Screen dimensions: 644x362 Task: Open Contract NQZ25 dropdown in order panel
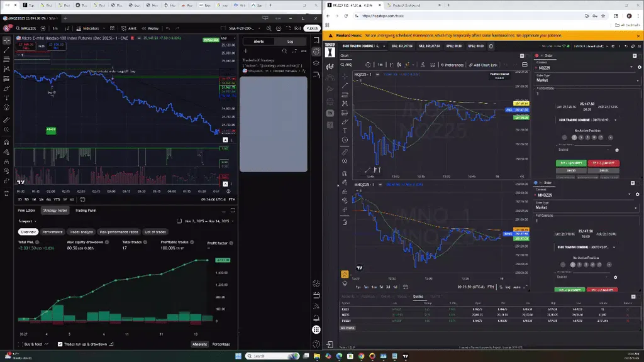pyautogui.click(x=585, y=68)
